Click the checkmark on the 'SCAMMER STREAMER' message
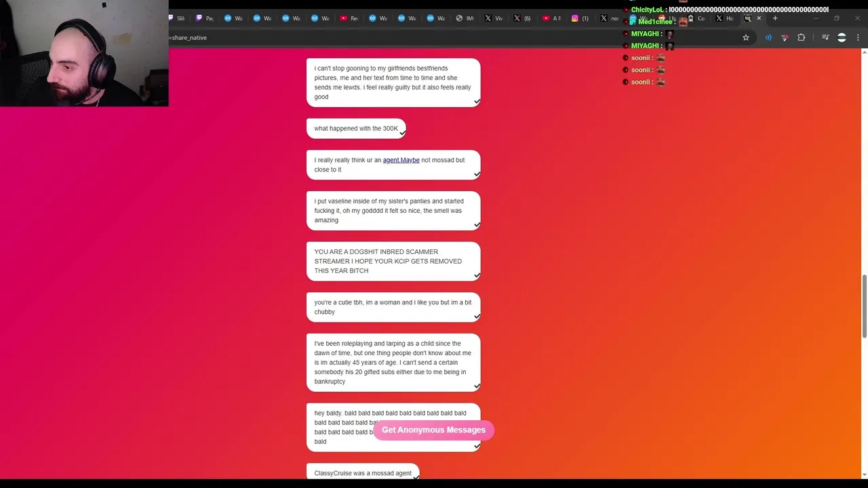The image size is (868, 488). point(477,276)
